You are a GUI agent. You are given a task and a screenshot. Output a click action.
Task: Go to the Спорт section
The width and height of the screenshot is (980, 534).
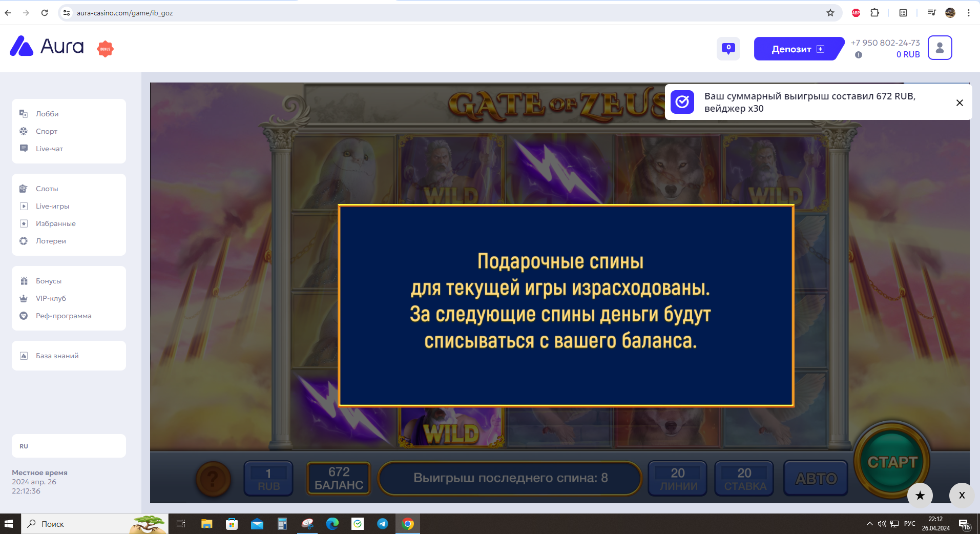[x=47, y=131]
